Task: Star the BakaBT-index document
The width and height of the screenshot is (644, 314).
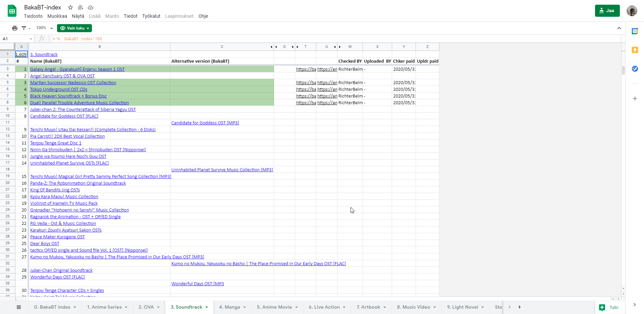Action: coord(70,7)
